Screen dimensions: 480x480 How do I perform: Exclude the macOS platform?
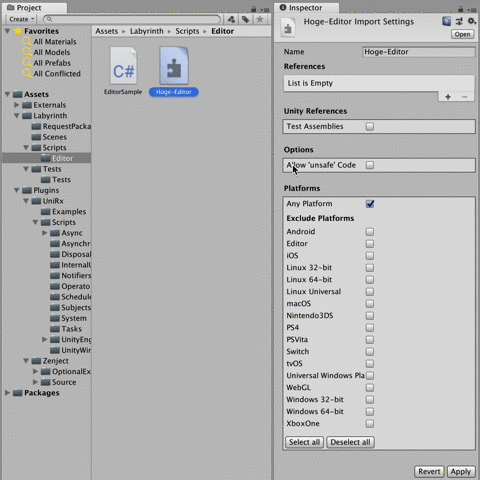pos(370,304)
